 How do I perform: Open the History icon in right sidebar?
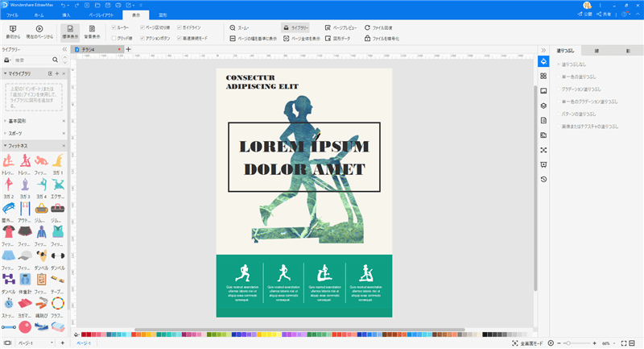point(544,179)
